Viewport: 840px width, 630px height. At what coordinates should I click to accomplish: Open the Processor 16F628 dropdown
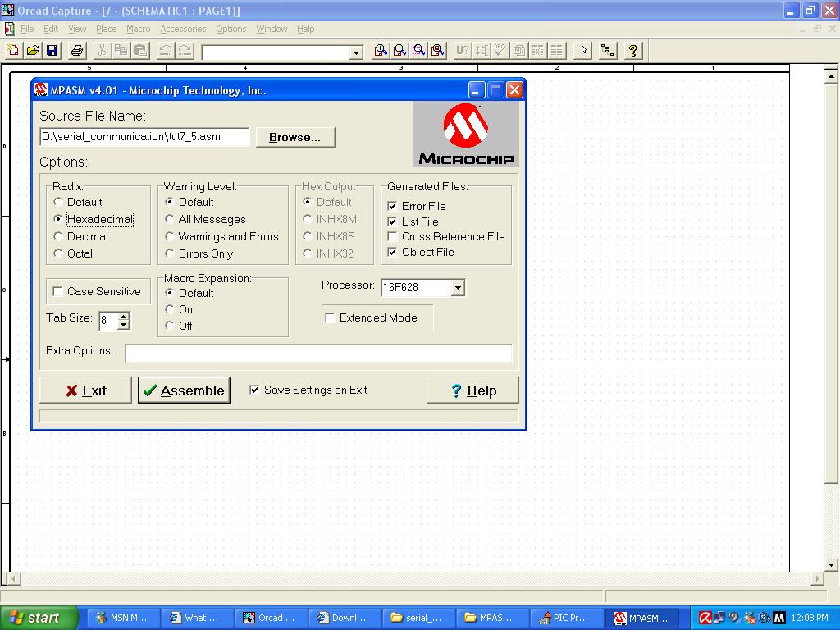pyautogui.click(x=458, y=288)
